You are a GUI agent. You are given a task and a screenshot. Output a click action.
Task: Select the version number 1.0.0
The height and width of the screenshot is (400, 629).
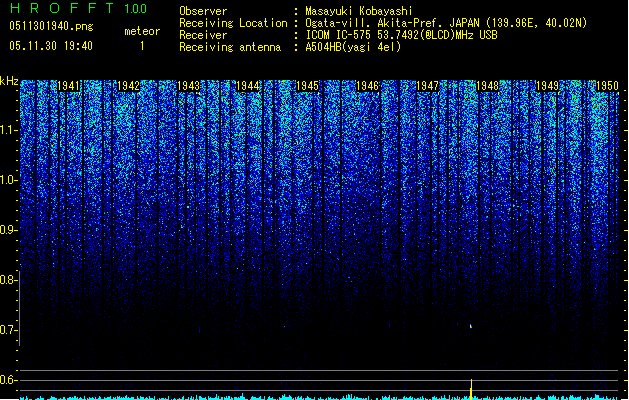pos(136,9)
